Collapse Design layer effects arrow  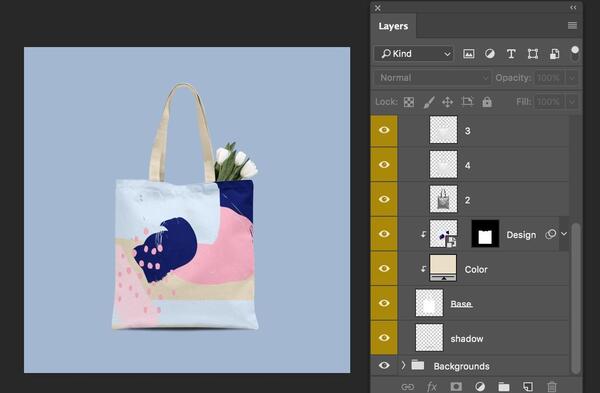pyautogui.click(x=564, y=234)
